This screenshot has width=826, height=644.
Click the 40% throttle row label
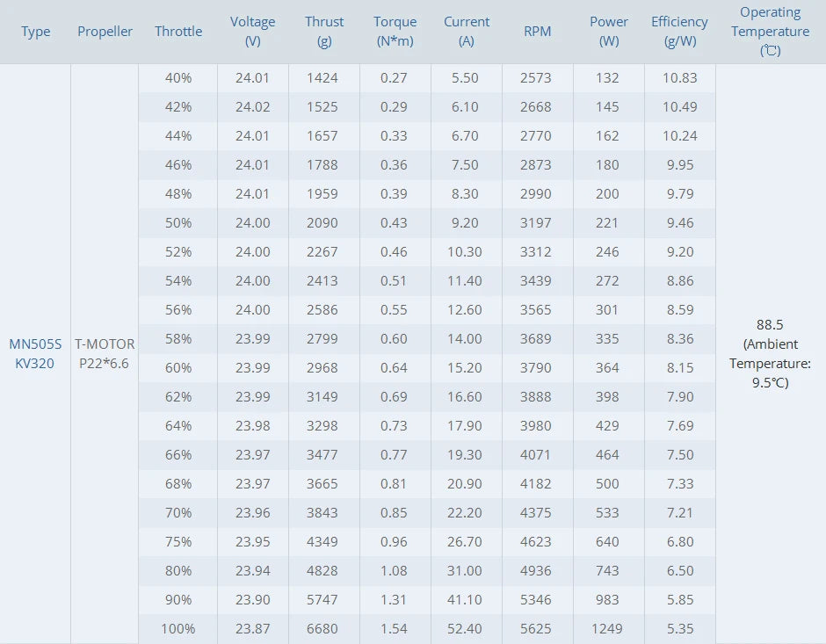(x=178, y=78)
